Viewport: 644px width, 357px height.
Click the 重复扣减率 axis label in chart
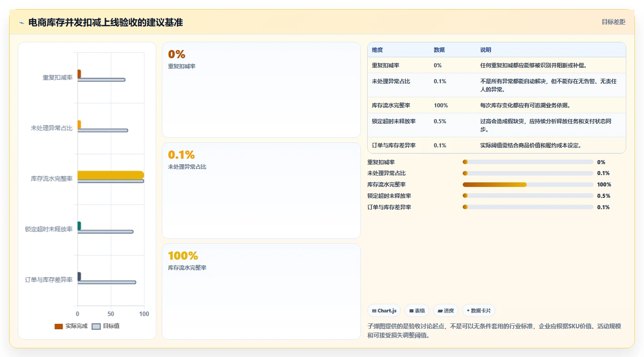58,78
